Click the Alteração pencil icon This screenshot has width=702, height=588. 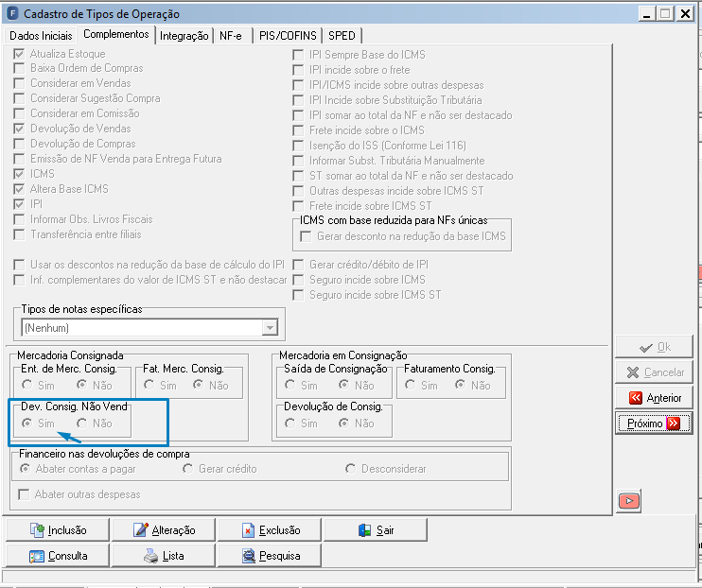(x=141, y=529)
